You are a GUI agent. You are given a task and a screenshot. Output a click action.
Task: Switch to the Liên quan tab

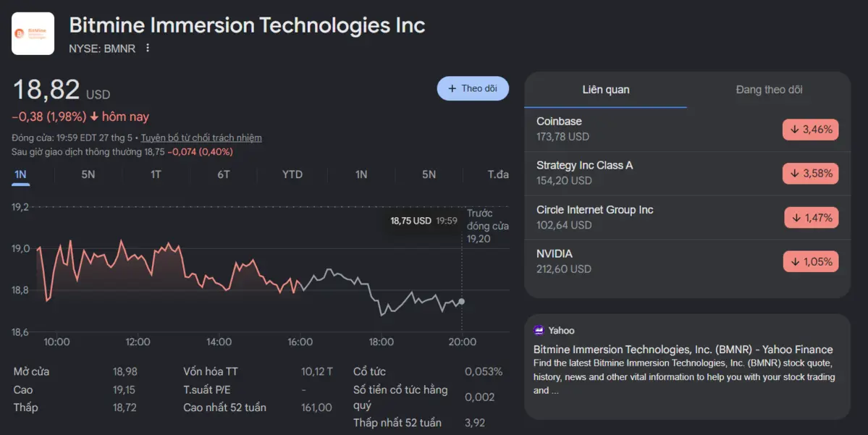tap(606, 90)
